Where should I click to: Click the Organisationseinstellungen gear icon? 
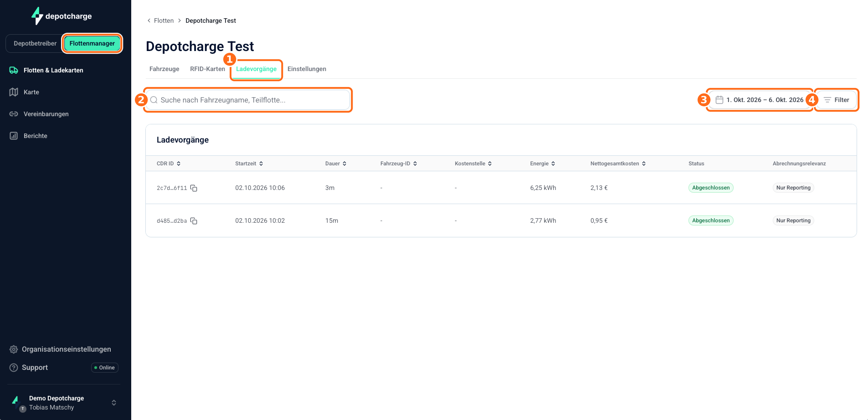click(14, 349)
